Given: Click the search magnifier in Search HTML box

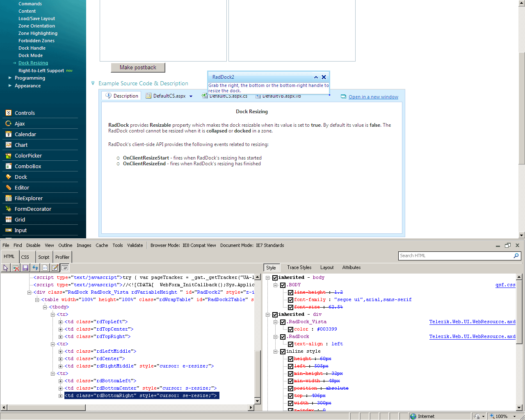Looking at the screenshot, I should pos(516,256).
